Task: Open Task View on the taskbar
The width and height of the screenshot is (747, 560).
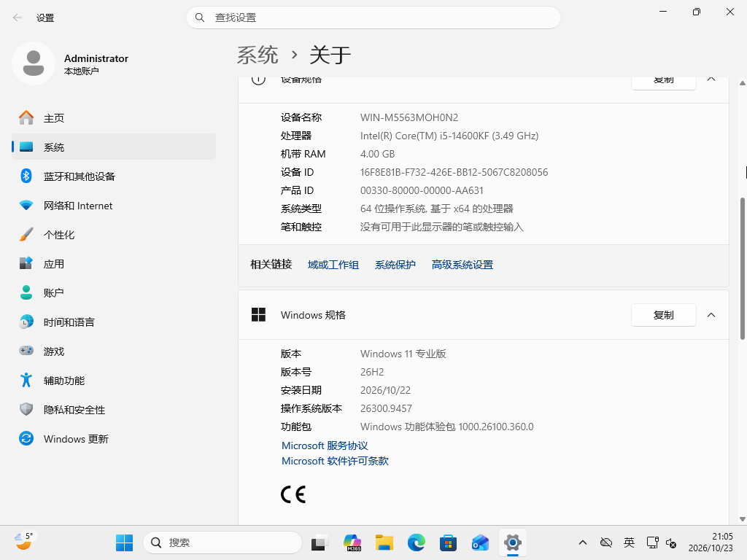Action: [x=320, y=542]
